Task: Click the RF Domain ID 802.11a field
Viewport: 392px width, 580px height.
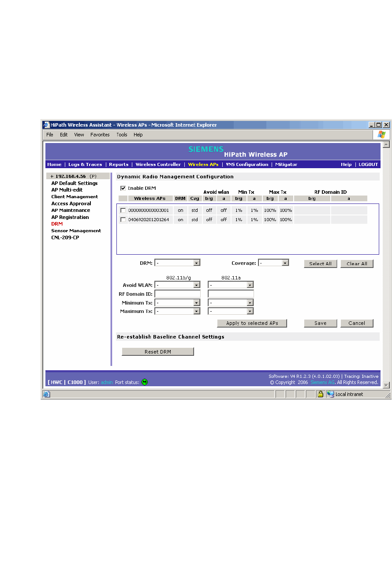Action: [x=231, y=294]
